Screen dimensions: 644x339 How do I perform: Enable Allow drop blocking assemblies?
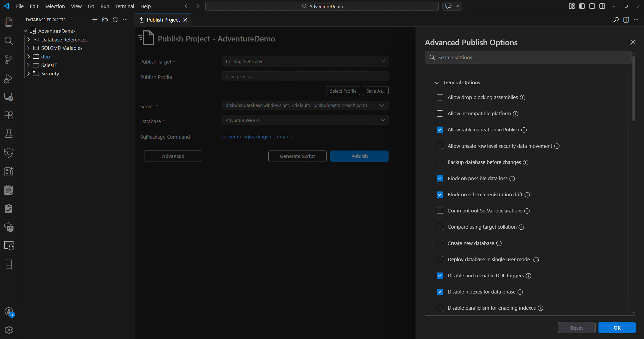click(440, 97)
